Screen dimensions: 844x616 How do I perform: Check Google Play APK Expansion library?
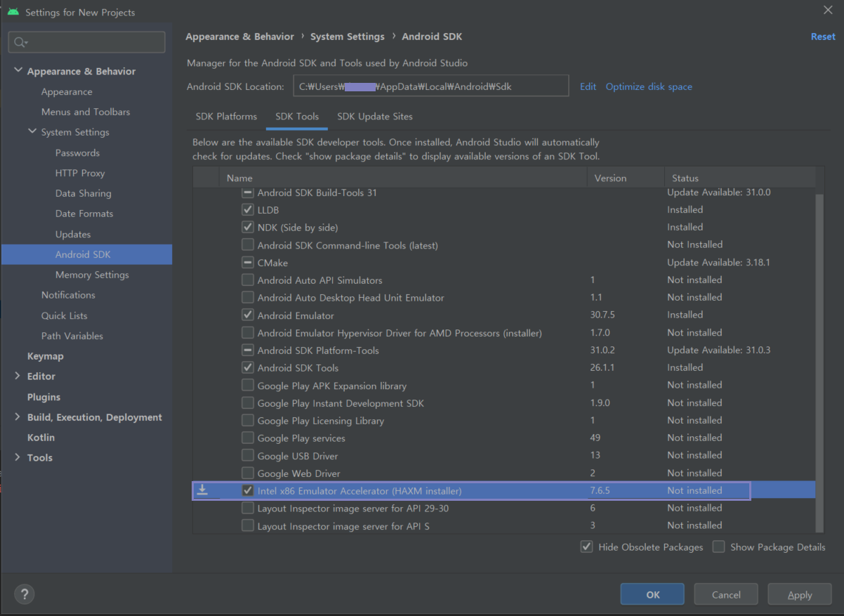point(247,385)
